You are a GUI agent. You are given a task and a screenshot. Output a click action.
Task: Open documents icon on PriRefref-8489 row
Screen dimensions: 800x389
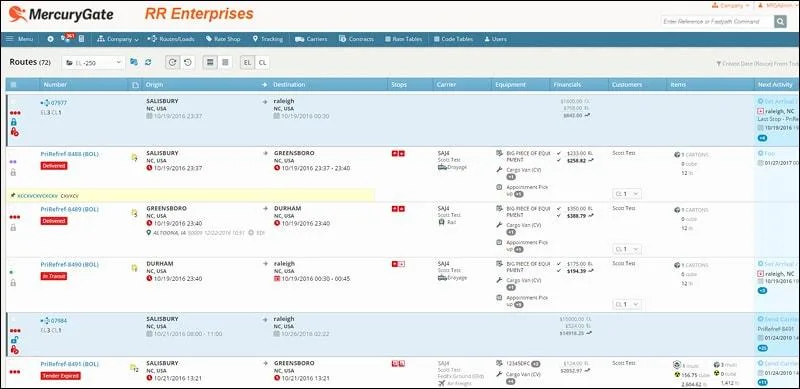pos(134,213)
